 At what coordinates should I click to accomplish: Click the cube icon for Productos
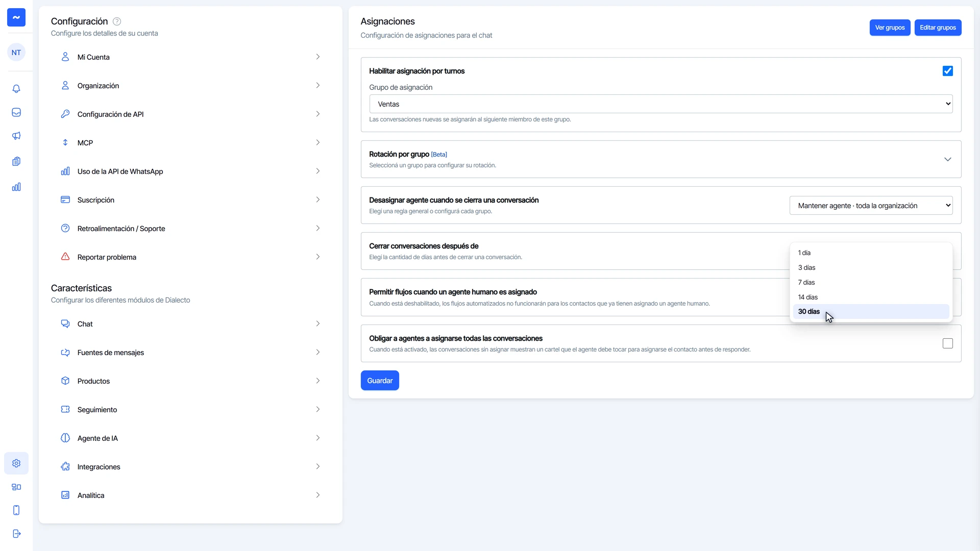click(65, 381)
